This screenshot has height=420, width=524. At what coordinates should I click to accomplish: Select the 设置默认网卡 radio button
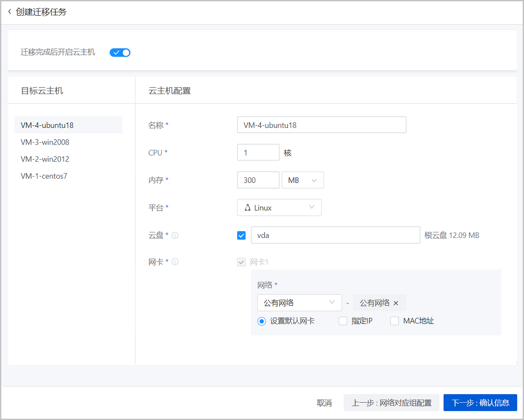coord(262,321)
